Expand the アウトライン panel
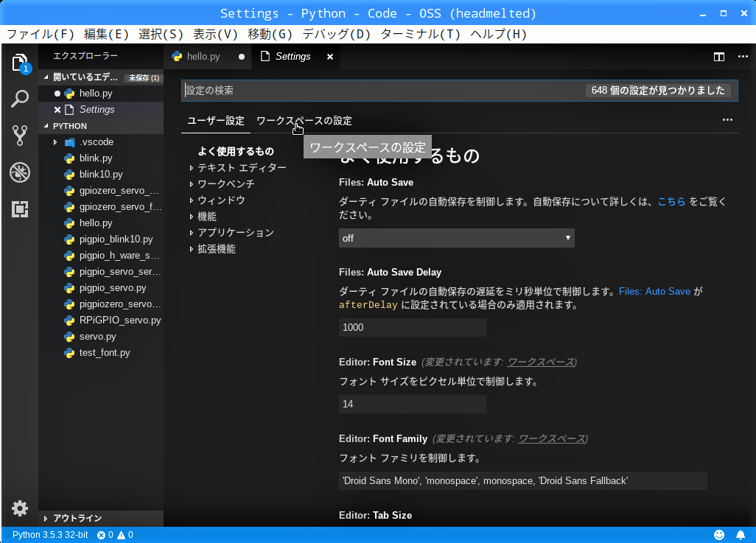This screenshot has width=756, height=543. click(46, 519)
